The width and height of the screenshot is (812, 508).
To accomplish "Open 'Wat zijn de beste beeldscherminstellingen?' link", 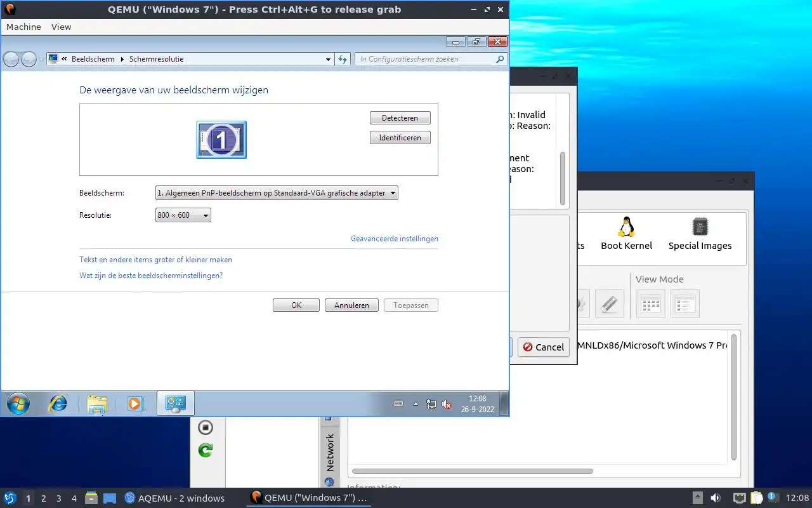I will (x=151, y=276).
